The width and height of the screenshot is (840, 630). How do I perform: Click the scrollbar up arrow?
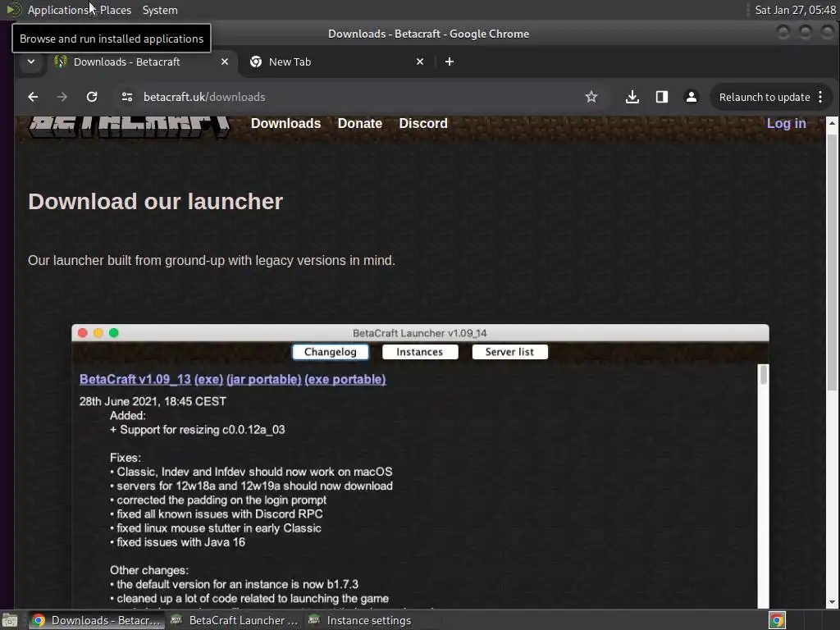click(832, 123)
